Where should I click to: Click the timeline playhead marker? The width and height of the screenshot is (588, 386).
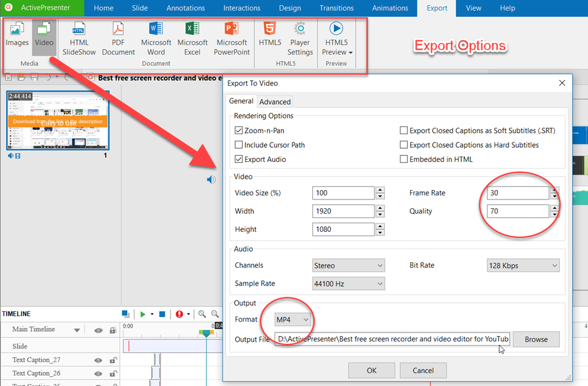click(206, 332)
